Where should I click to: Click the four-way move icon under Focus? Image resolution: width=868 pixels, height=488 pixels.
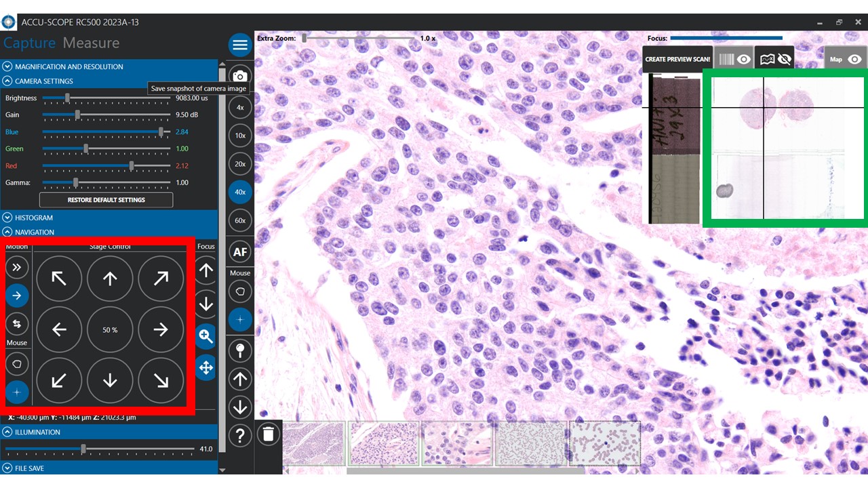(206, 367)
